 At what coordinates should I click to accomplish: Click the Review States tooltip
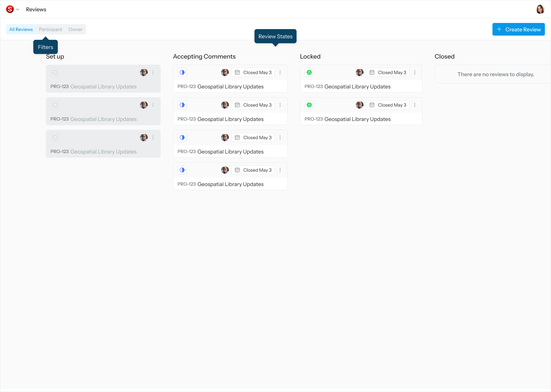(x=275, y=36)
